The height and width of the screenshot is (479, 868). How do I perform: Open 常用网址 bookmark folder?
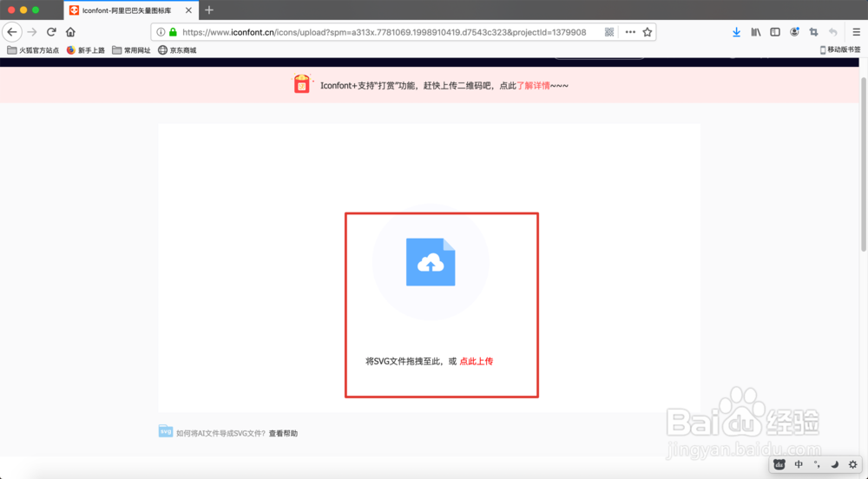[x=131, y=50]
